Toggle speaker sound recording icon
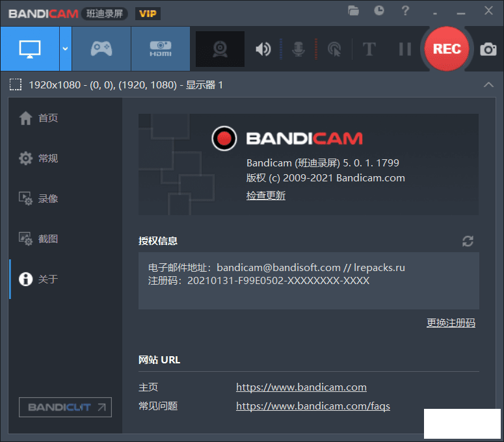 (x=263, y=49)
